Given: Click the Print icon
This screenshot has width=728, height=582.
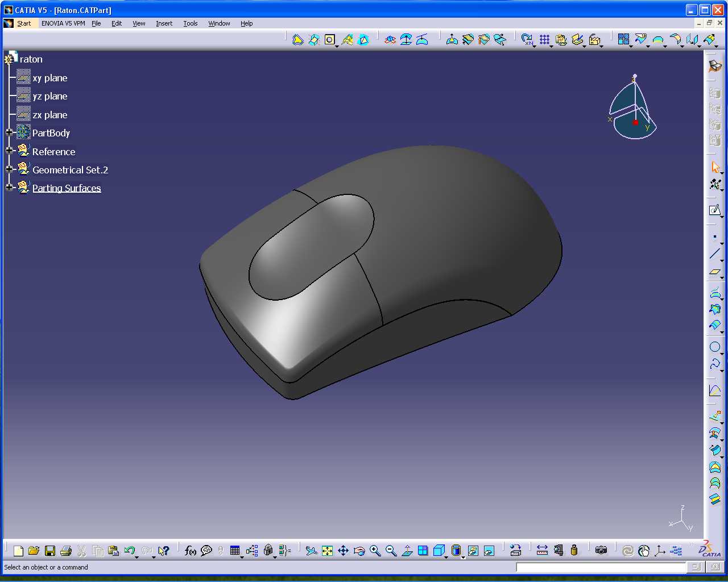Looking at the screenshot, I should [x=65, y=551].
